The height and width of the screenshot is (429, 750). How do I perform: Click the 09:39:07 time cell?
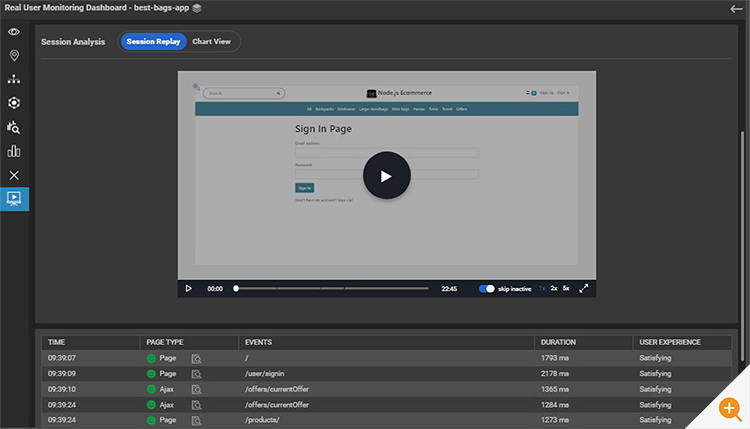pos(62,358)
